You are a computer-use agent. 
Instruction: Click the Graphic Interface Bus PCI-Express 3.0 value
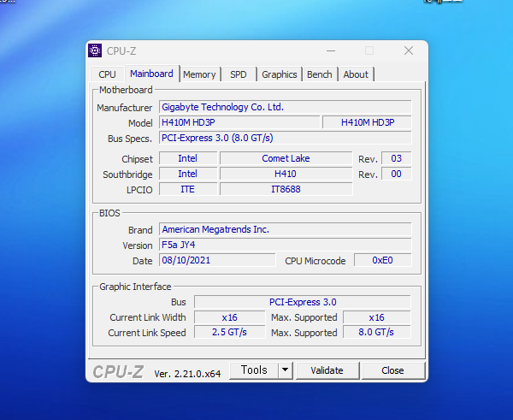pyautogui.click(x=303, y=302)
